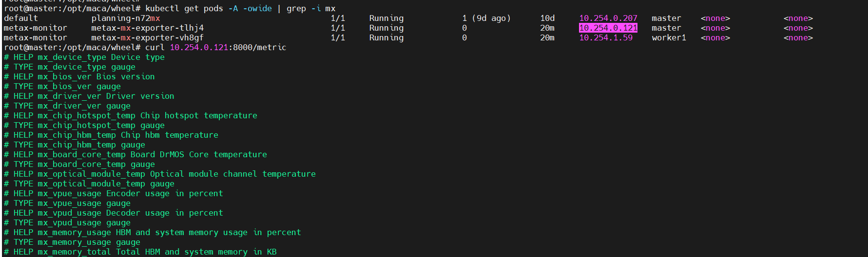Click the 10d age value

(x=547, y=18)
